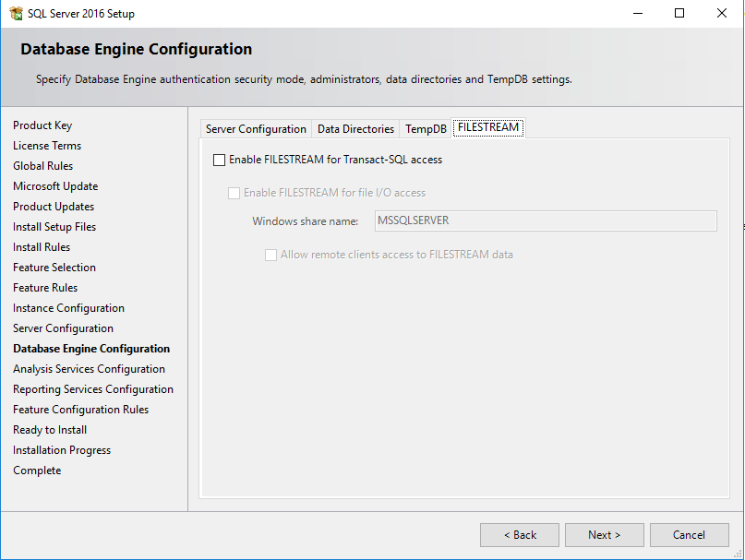Viewport: 745px width, 560px height.
Task: Select the TempDB tab
Action: pyautogui.click(x=426, y=129)
